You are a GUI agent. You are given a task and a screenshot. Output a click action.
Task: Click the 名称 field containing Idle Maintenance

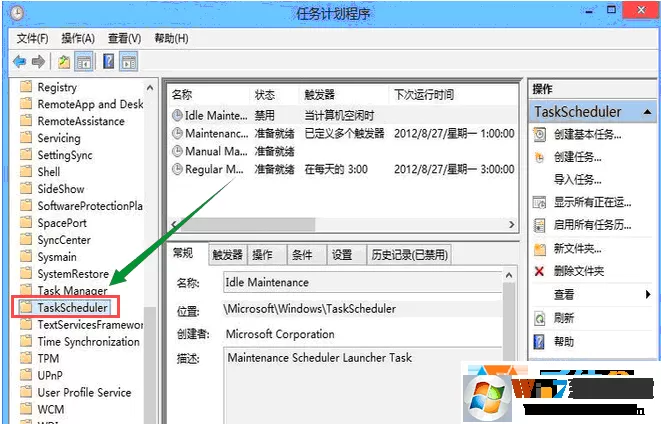363,282
